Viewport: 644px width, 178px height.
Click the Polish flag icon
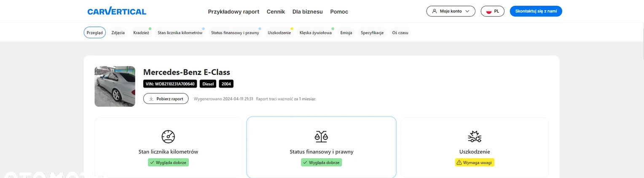tap(489, 11)
